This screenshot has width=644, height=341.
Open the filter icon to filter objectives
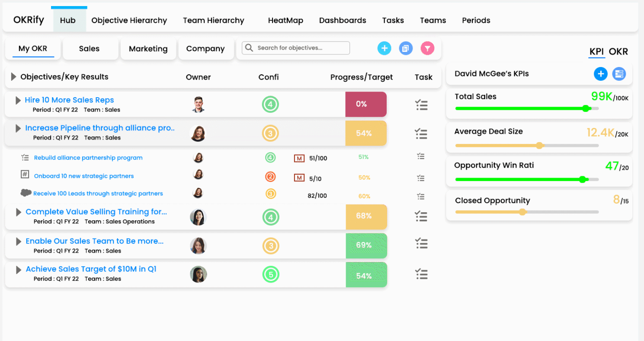click(x=427, y=48)
